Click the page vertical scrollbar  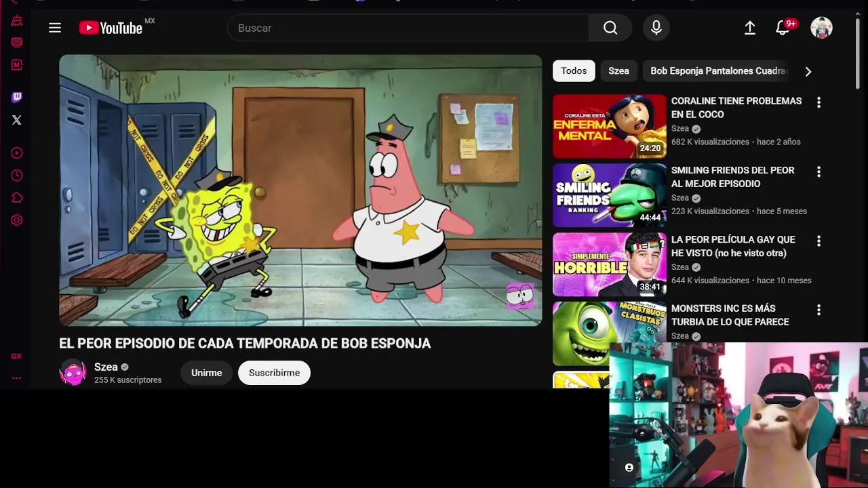click(x=858, y=54)
